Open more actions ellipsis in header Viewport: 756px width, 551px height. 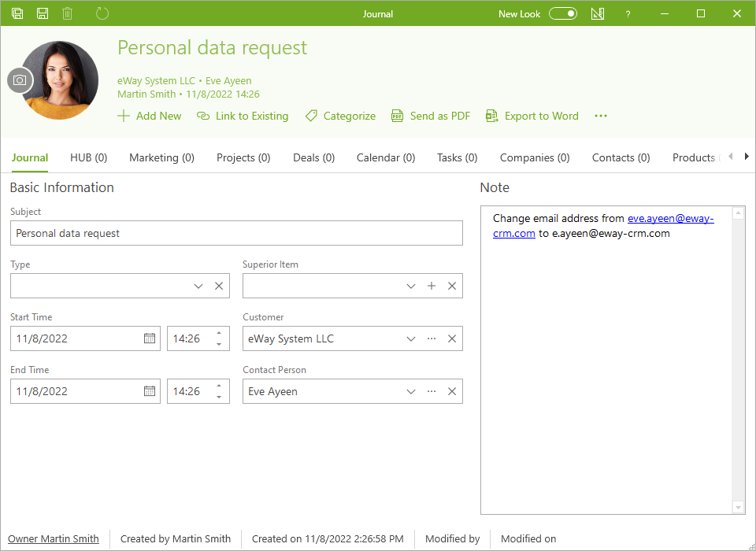[x=601, y=116]
